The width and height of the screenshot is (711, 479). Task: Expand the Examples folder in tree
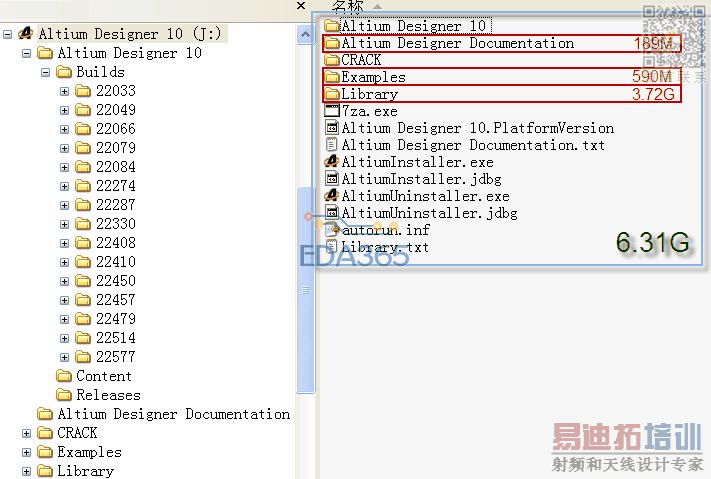26,453
